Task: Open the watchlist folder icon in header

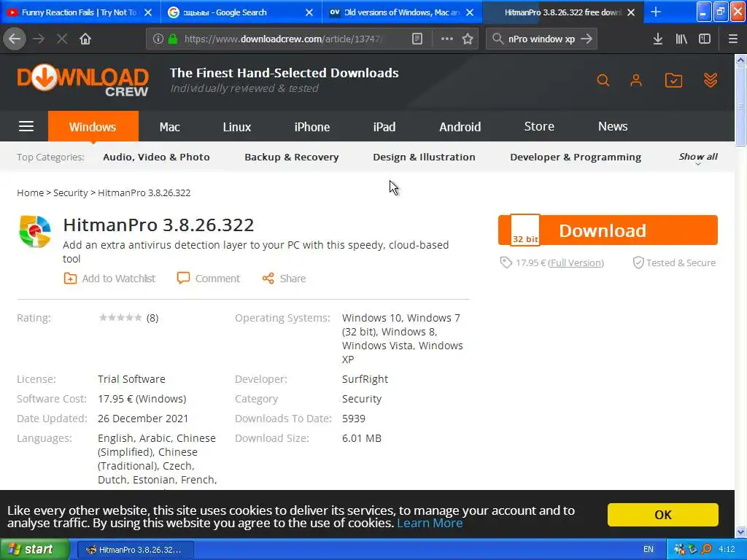Action: tap(673, 80)
